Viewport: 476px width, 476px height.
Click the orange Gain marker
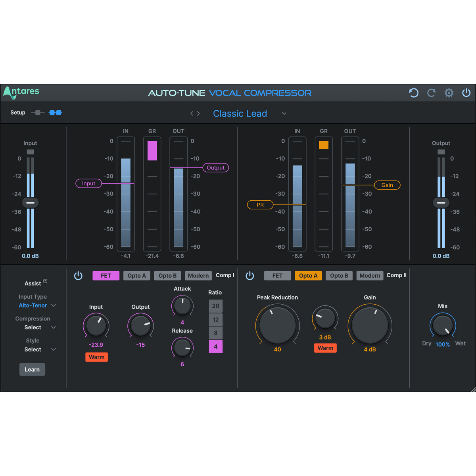pos(387,185)
